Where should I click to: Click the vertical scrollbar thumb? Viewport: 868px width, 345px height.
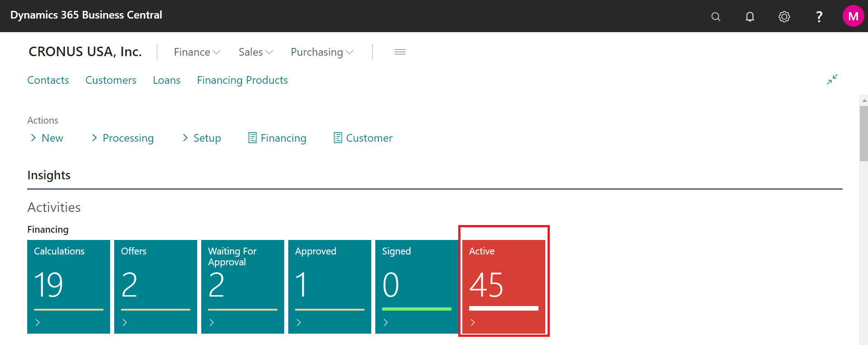[x=863, y=134]
